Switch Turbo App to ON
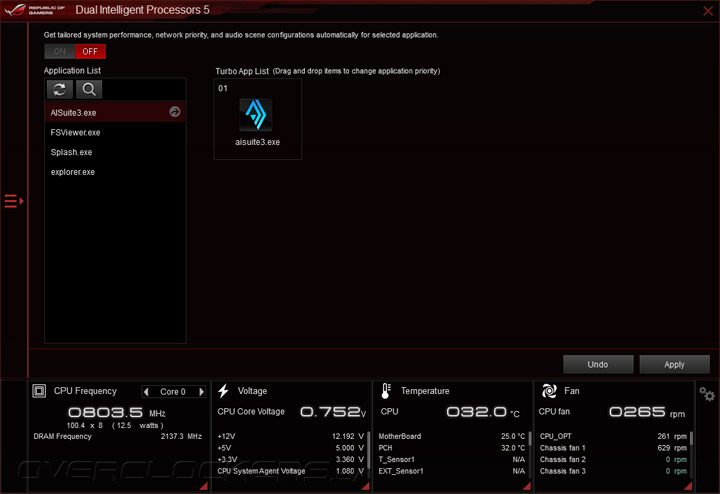The image size is (720, 494). (x=60, y=51)
